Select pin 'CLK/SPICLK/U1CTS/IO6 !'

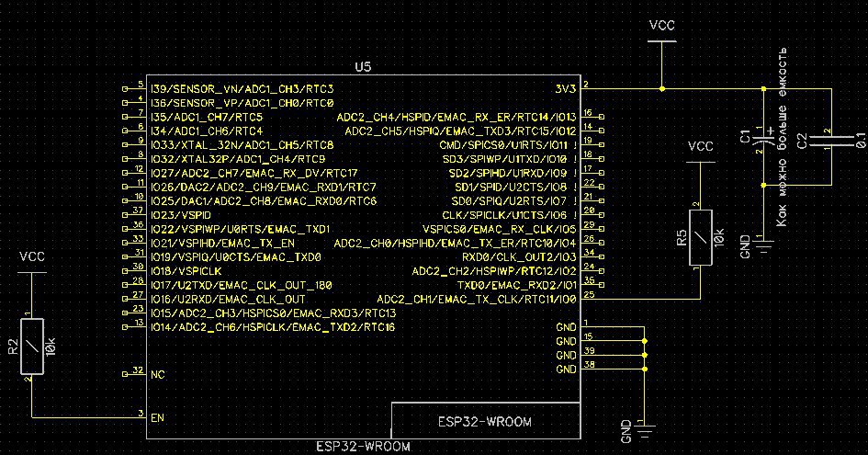(509, 215)
